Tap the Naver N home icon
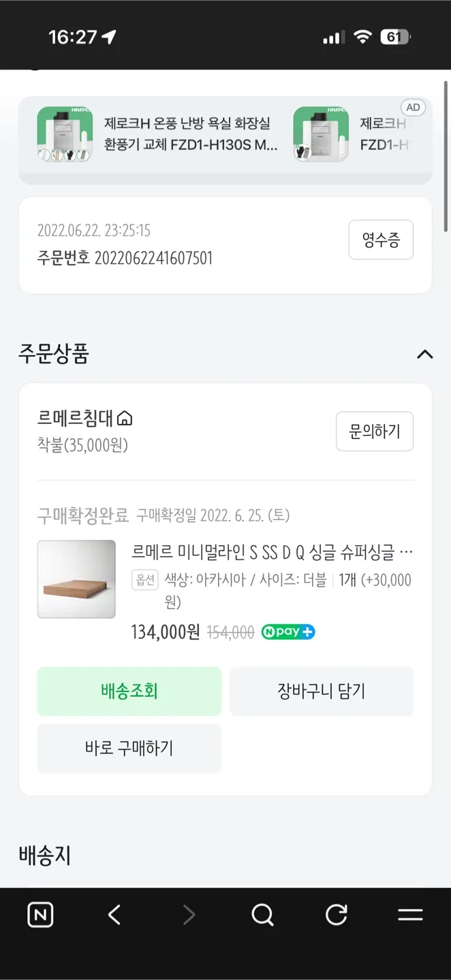451x980 pixels. [x=40, y=915]
